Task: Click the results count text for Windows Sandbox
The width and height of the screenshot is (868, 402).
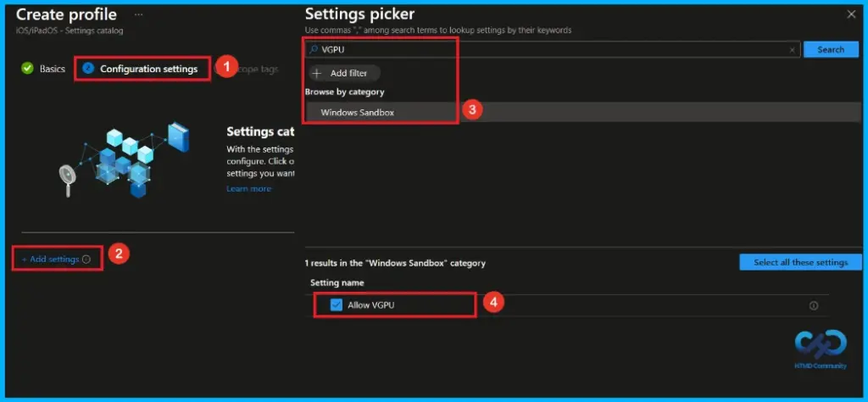Action: (x=395, y=263)
